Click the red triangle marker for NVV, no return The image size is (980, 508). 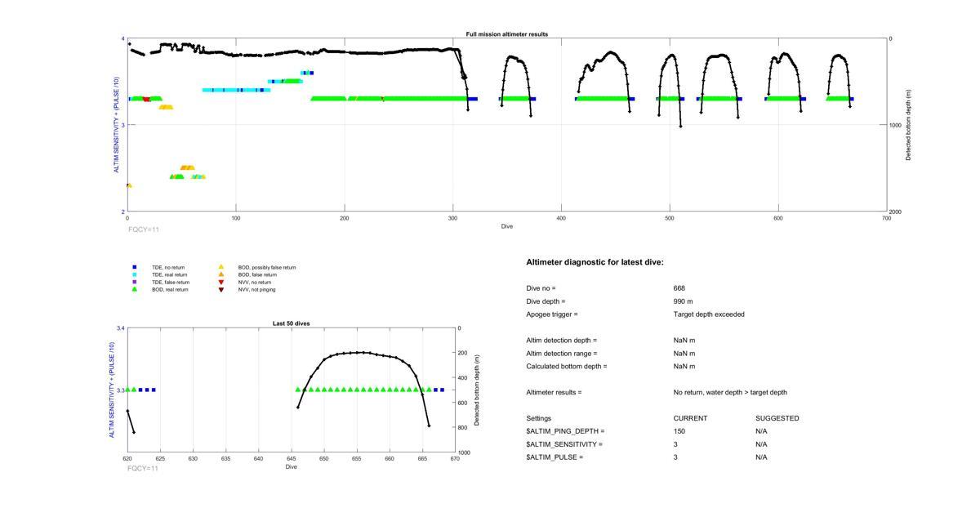tap(220, 282)
